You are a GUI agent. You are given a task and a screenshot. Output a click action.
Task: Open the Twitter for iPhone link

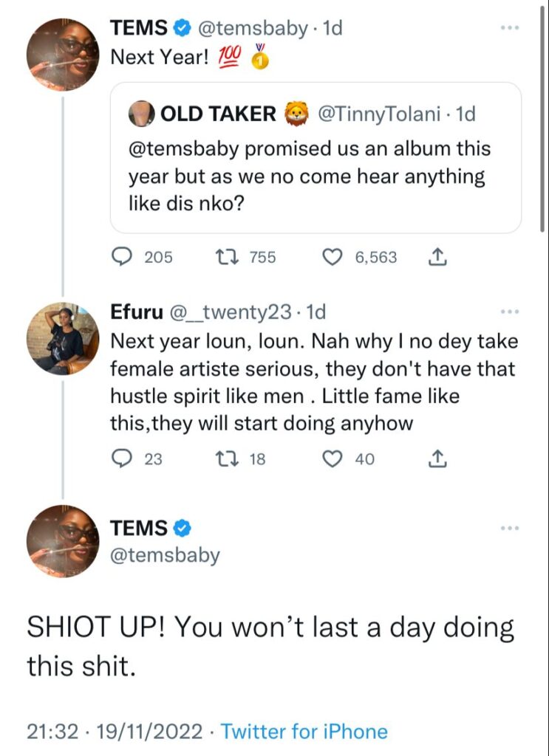pos(304,732)
